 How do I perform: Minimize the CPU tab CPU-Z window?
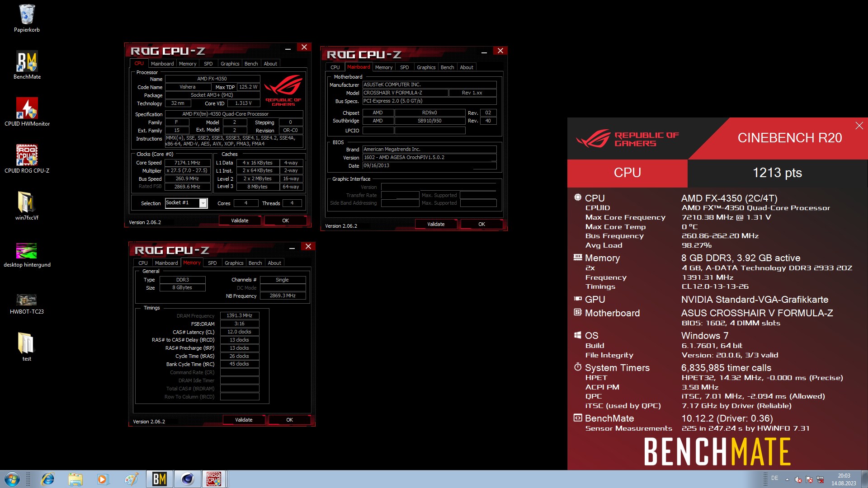(x=288, y=47)
